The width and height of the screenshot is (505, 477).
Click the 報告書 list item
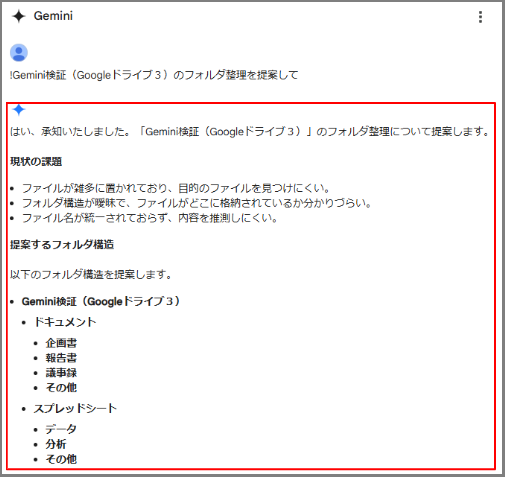point(61,358)
